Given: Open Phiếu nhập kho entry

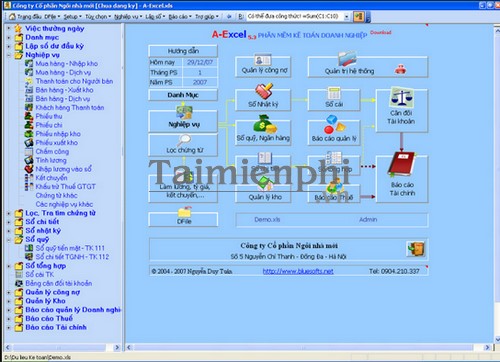Looking at the screenshot, I should [58, 134].
